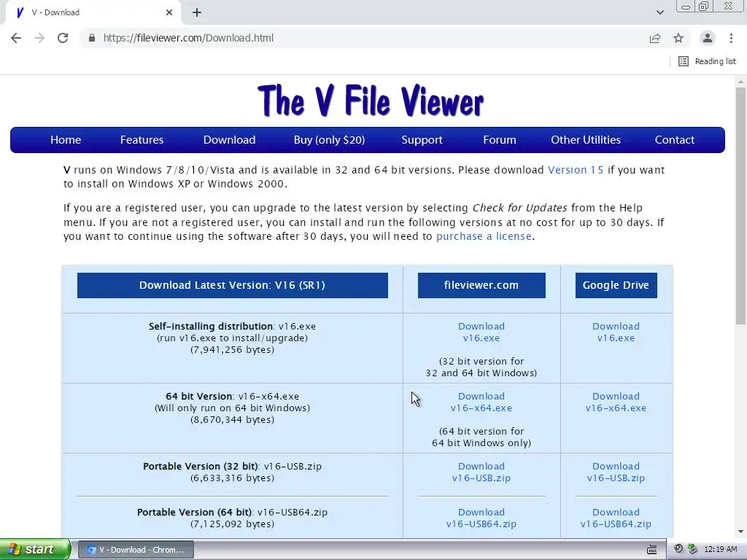
Task: Visit the Forum from the navigation bar
Action: point(500,139)
